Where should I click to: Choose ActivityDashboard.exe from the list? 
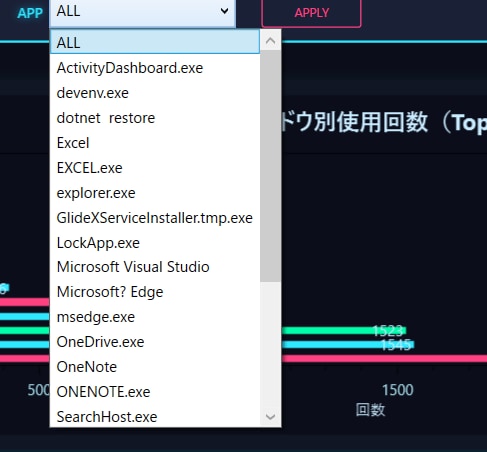[155, 68]
